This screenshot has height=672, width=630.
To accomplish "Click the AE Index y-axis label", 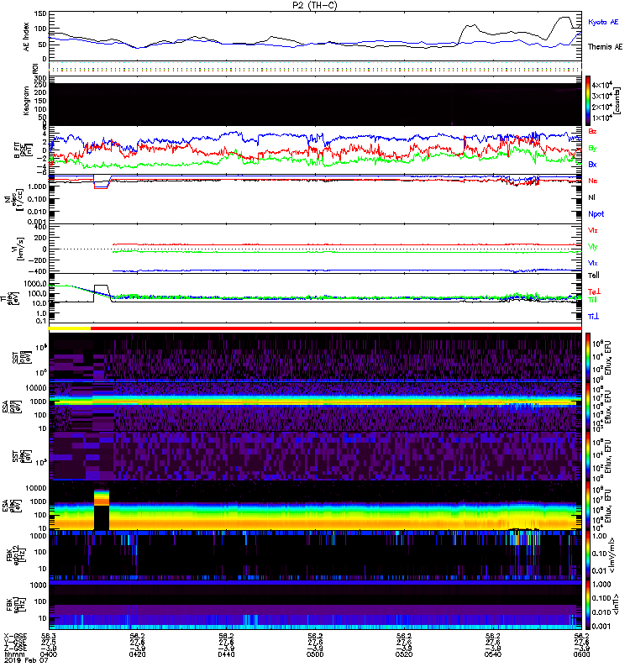I will (x=27, y=37).
